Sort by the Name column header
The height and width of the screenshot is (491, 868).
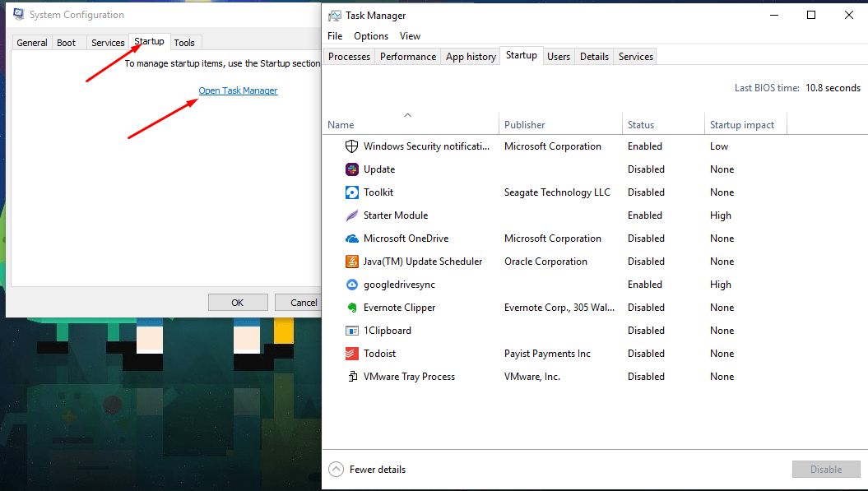click(x=341, y=125)
